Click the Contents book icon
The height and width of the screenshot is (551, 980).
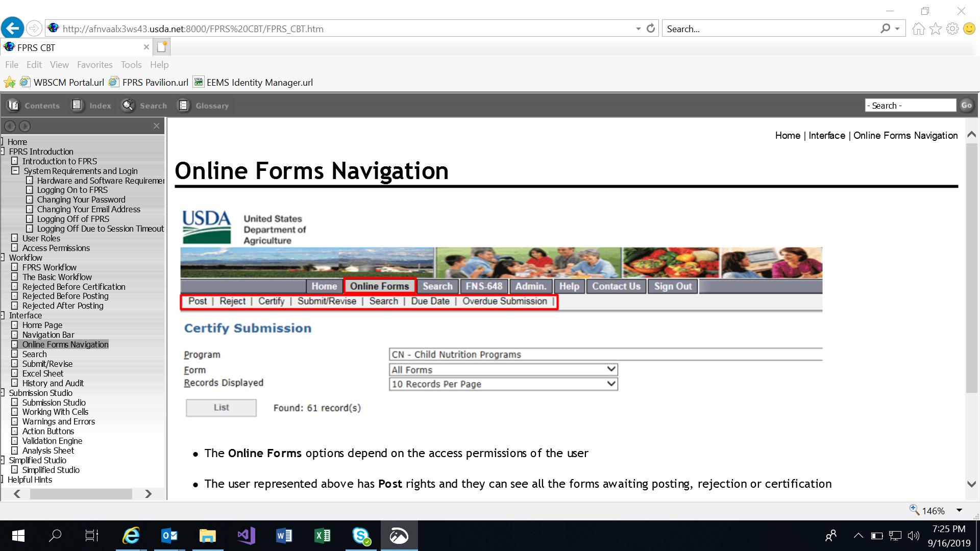[13, 105]
